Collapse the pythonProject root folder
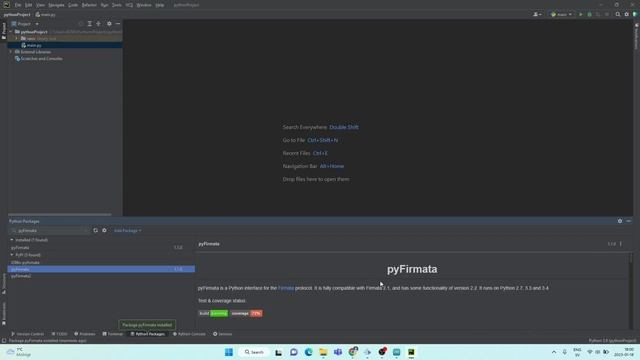640x360 pixels. pyautogui.click(x=11, y=31)
